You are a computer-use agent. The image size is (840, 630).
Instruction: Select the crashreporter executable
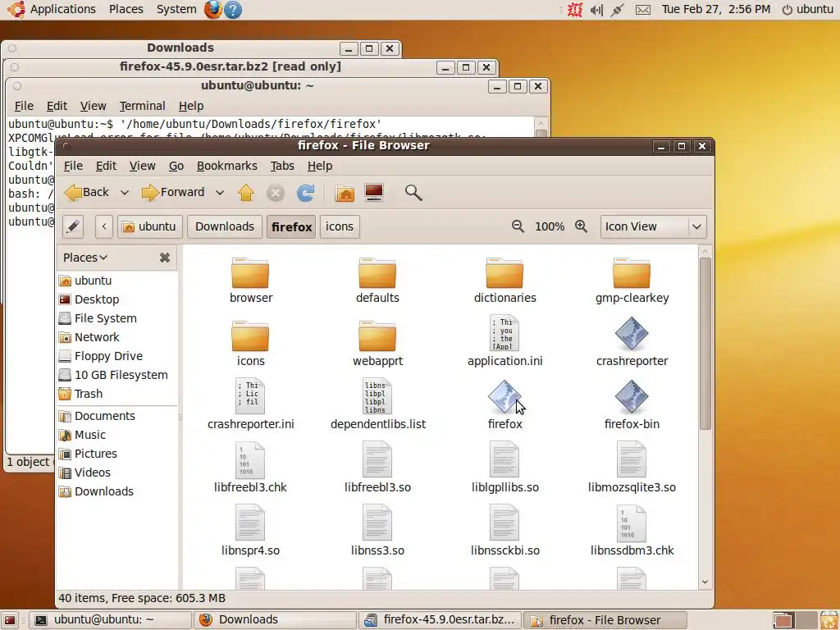(632, 341)
